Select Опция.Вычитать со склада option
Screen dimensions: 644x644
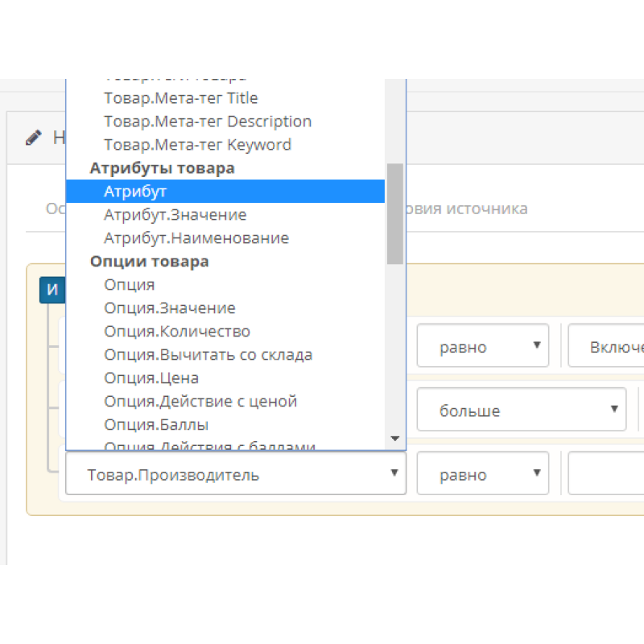coord(208,355)
